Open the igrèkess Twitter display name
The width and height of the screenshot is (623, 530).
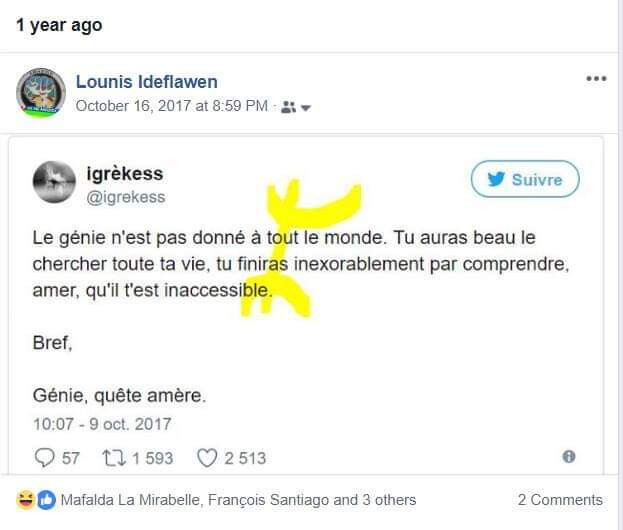click(125, 174)
